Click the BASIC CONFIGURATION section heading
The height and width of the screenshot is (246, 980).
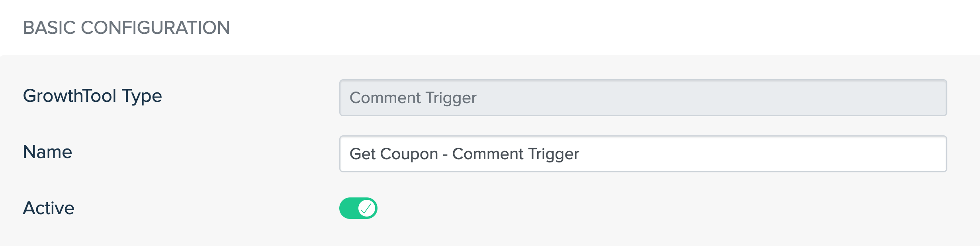click(126, 28)
